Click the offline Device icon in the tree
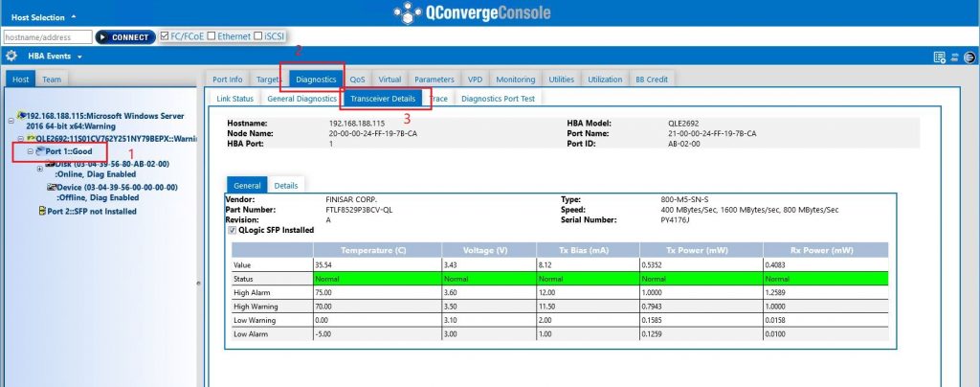The image size is (980, 387). tap(52, 187)
